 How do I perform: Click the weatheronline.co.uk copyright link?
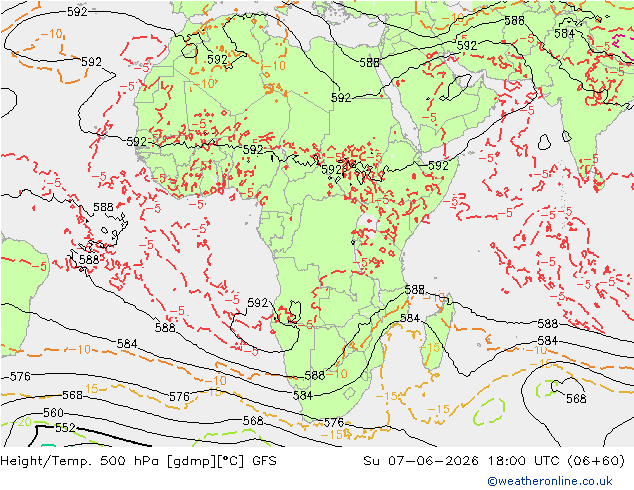(x=550, y=481)
